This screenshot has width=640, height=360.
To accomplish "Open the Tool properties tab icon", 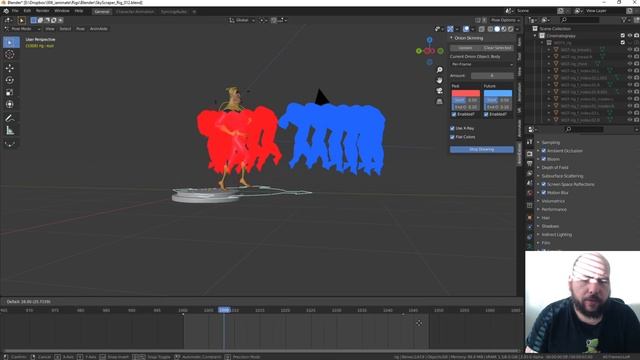I will (529, 142).
